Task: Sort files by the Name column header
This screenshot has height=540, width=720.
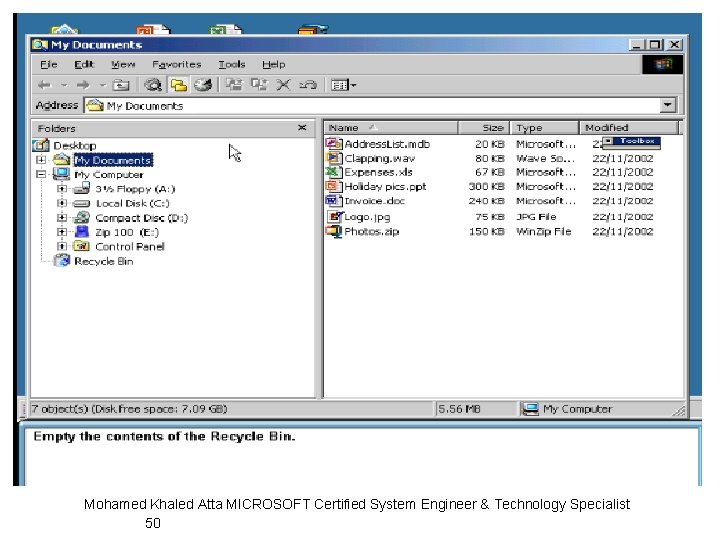Action: point(391,128)
